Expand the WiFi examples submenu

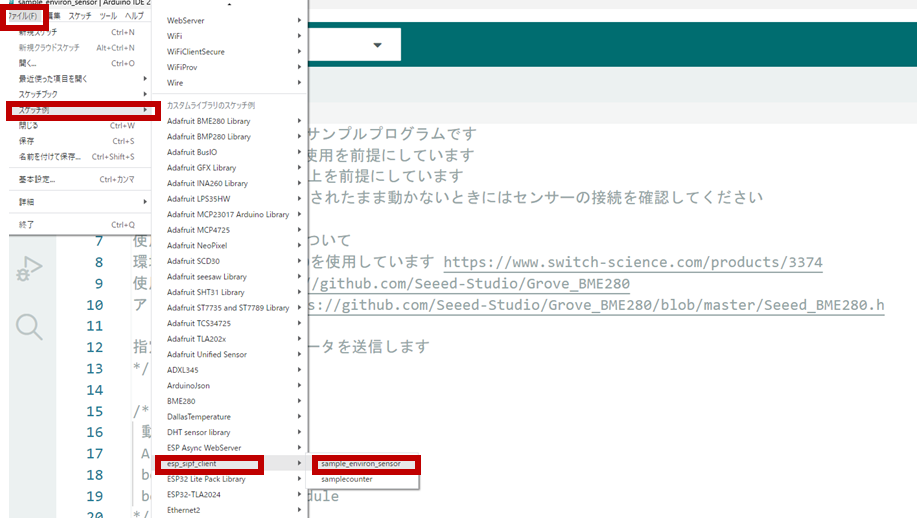pyautogui.click(x=230, y=36)
